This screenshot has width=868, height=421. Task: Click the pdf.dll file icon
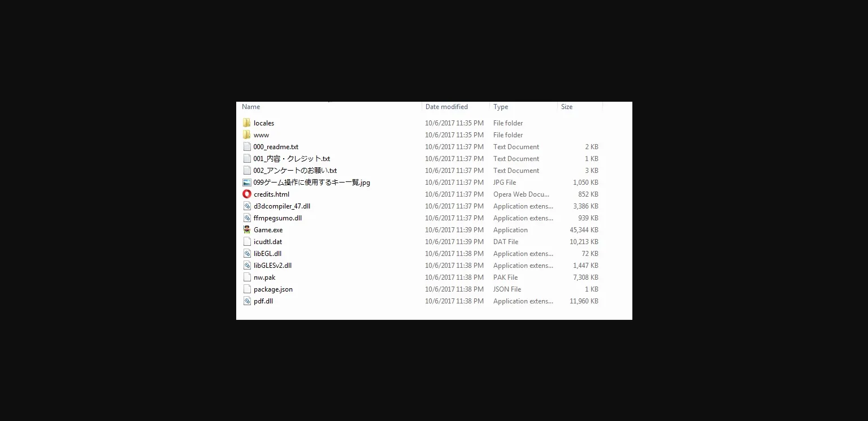point(246,301)
